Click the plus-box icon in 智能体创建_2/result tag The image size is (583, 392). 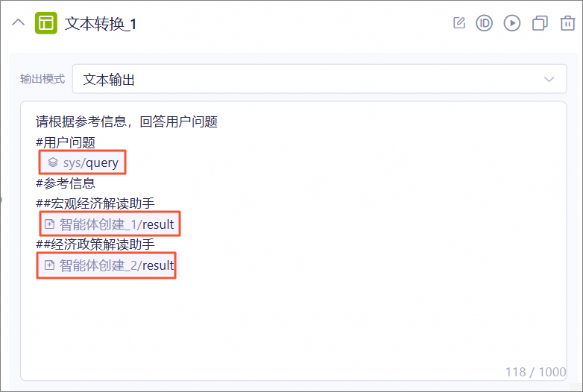(x=49, y=265)
